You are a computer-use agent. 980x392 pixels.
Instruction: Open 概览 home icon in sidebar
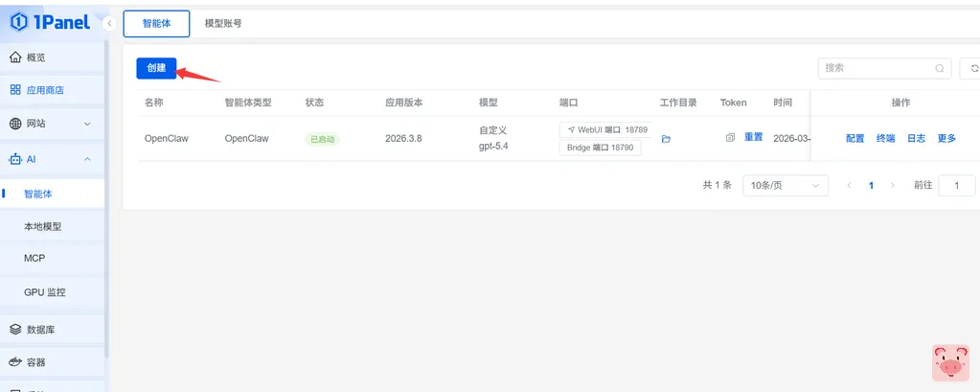click(15, 58)
